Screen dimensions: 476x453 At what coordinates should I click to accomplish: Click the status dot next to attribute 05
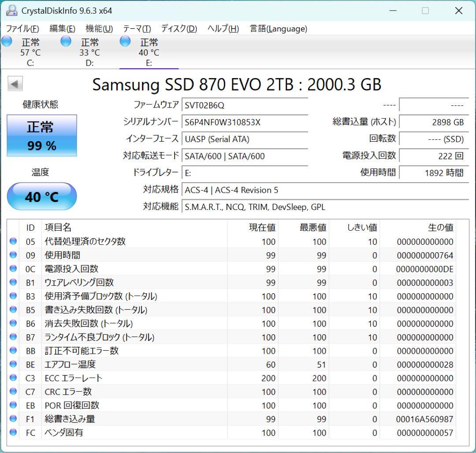tap(13, 241)
